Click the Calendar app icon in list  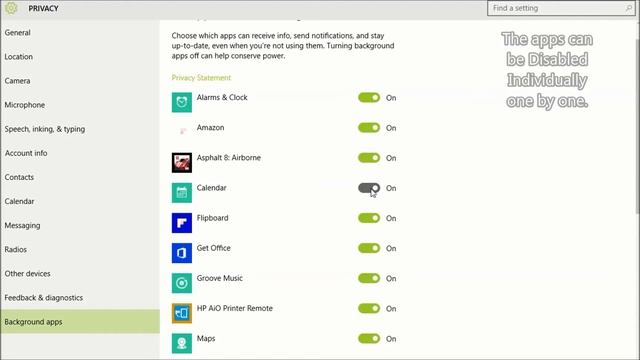tap(182, 193)
